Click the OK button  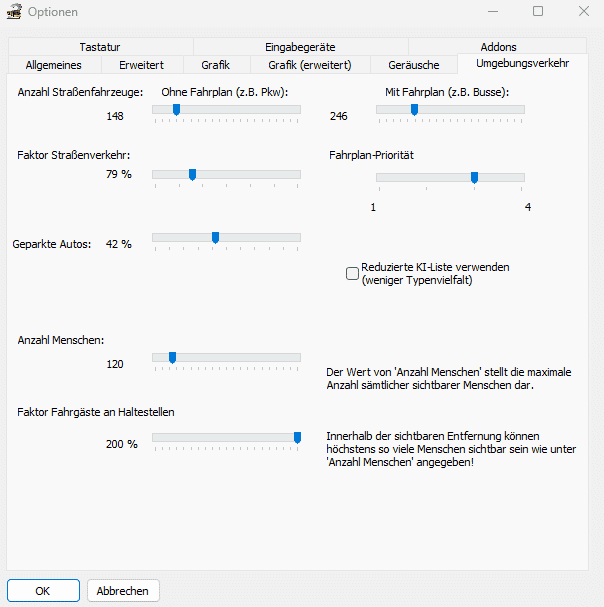tap(43, 591)
